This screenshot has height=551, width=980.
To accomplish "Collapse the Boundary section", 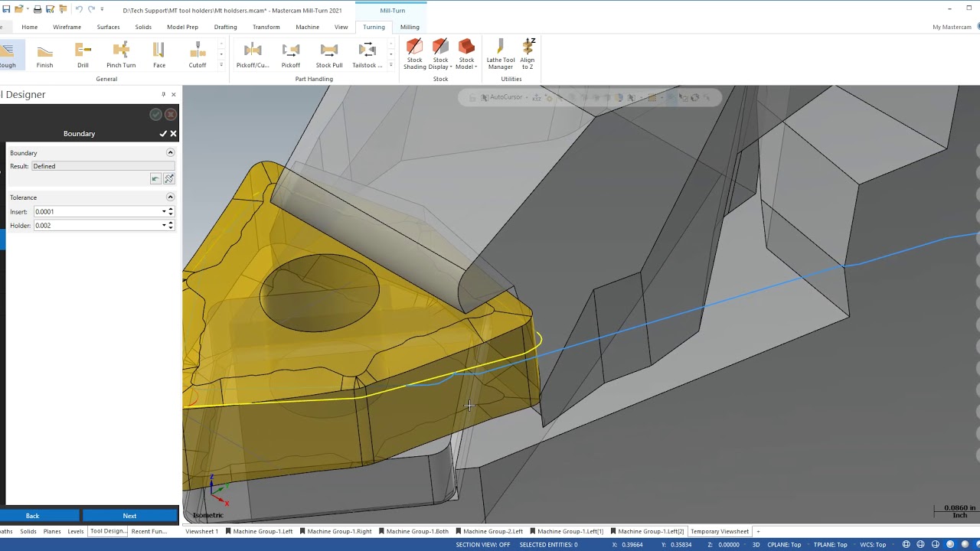I will pos(170,152).
